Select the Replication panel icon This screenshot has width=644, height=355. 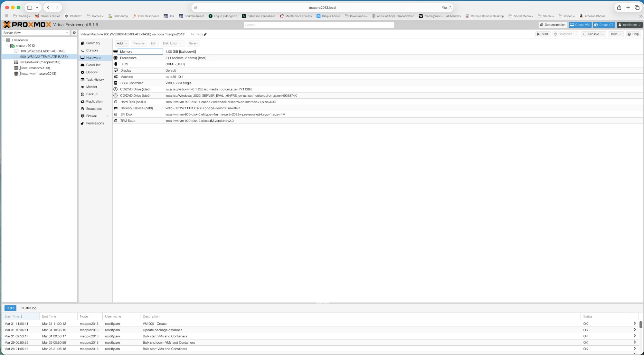click(83, 101)
